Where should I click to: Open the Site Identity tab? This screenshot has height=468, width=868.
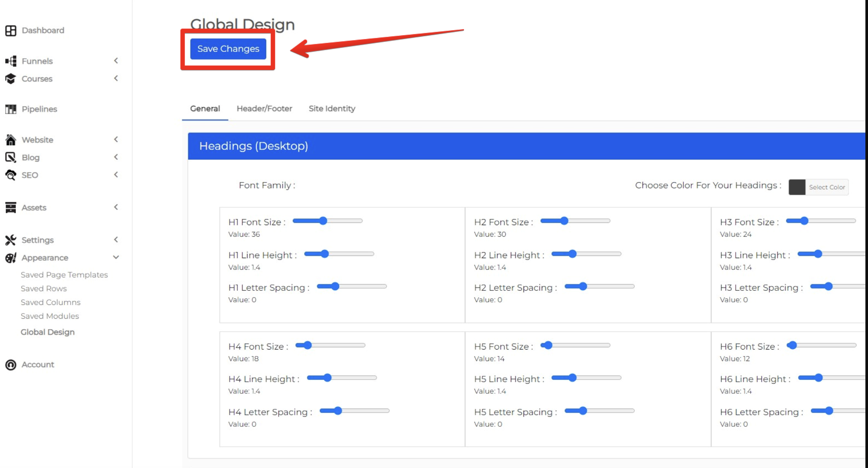(332, 108)
